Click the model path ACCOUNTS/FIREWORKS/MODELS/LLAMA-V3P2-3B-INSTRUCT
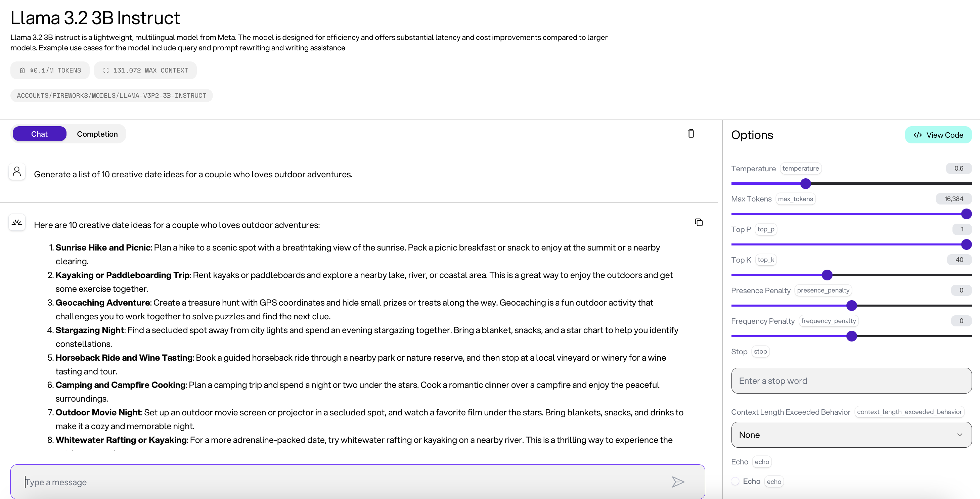 click(x=112, y=95)
